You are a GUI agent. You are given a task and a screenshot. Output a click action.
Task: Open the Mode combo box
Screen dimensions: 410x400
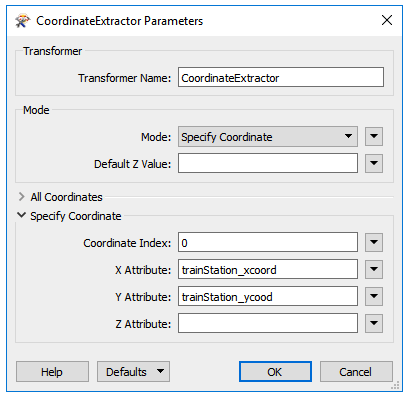[x=268, y=136]
